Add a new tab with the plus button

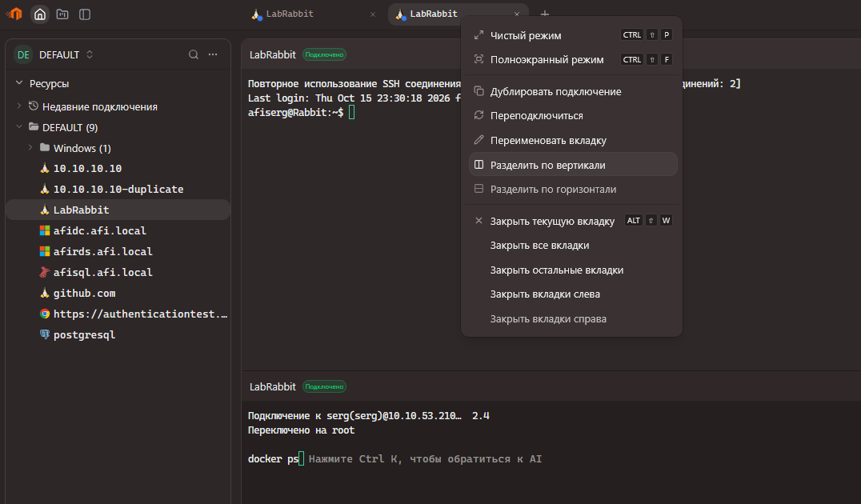545,14
